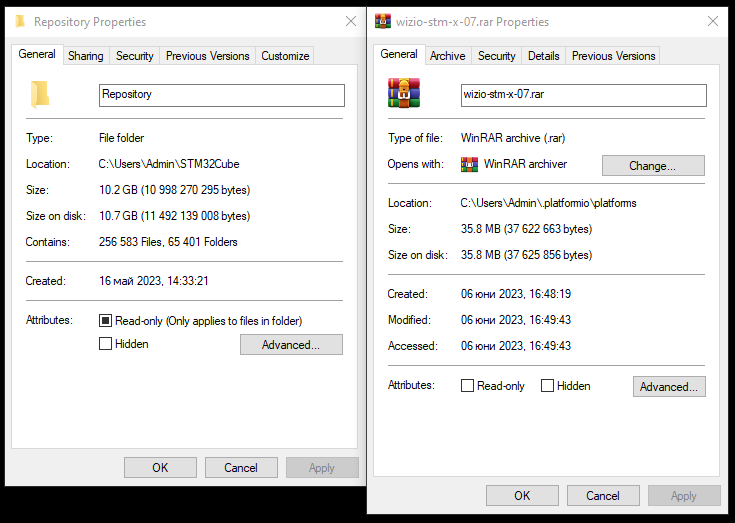This screenshot has width=735, height=523.
Task: Click text 256 583 Files, 65 401 Folders
Action: (168, 242)
